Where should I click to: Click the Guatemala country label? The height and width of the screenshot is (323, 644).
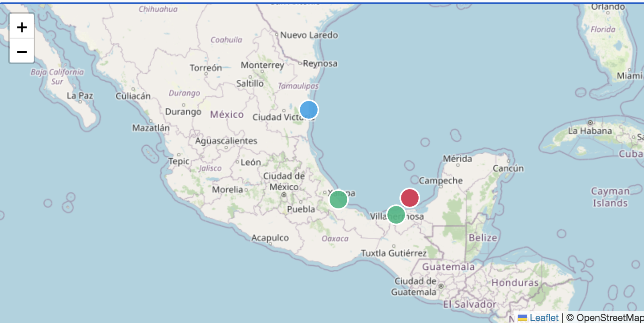[448, 267]
